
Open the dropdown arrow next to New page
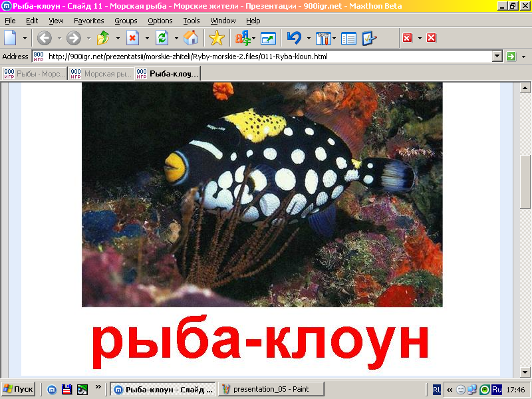pyautogui.click(x=25, y=38)
